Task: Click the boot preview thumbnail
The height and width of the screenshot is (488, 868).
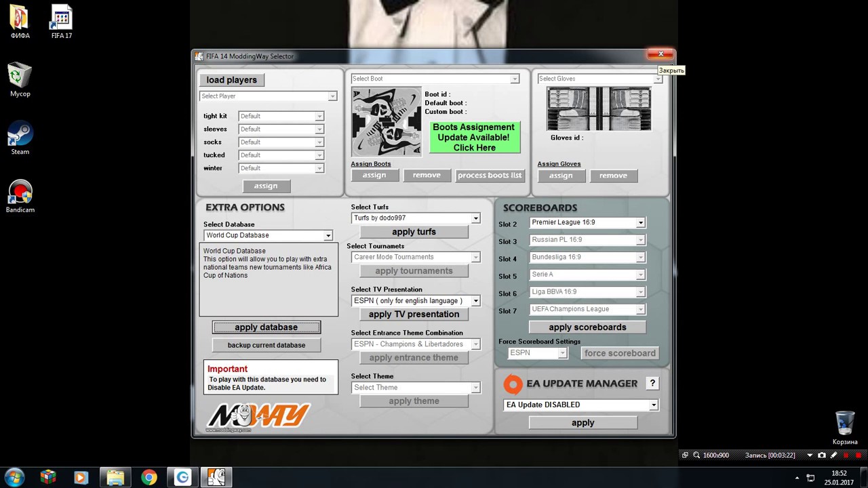Action: [x=387, y=122]
